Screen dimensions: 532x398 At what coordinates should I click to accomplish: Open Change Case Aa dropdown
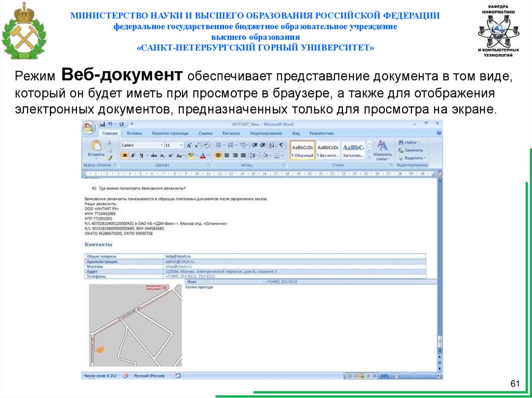coord(180,156)
